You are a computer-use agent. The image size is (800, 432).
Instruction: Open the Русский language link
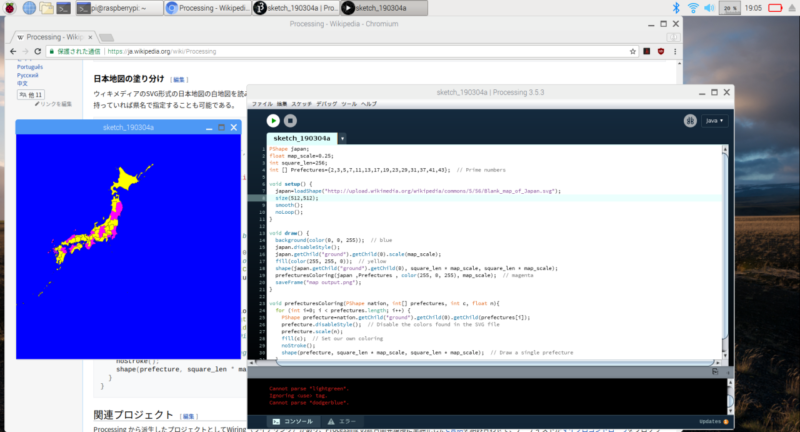coord(28,75)
